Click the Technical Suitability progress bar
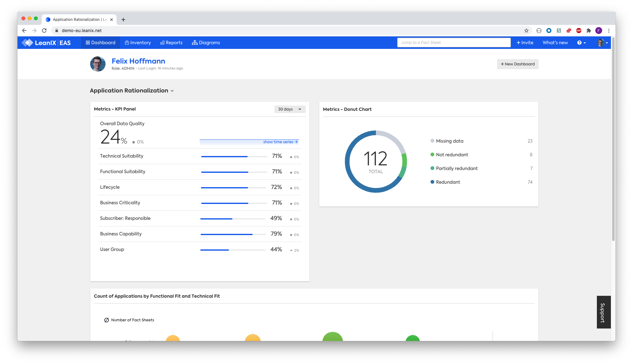This screenshot has width=633, height=364. (234, 157)
